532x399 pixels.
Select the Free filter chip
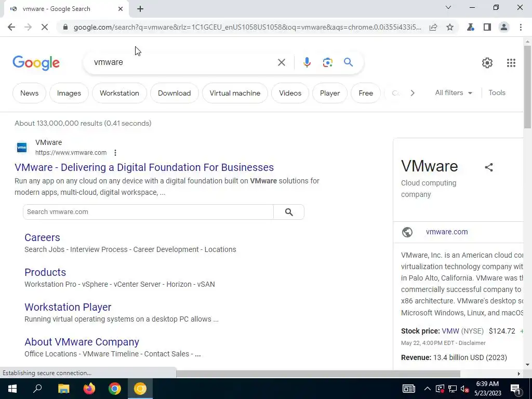click(366, 93)
